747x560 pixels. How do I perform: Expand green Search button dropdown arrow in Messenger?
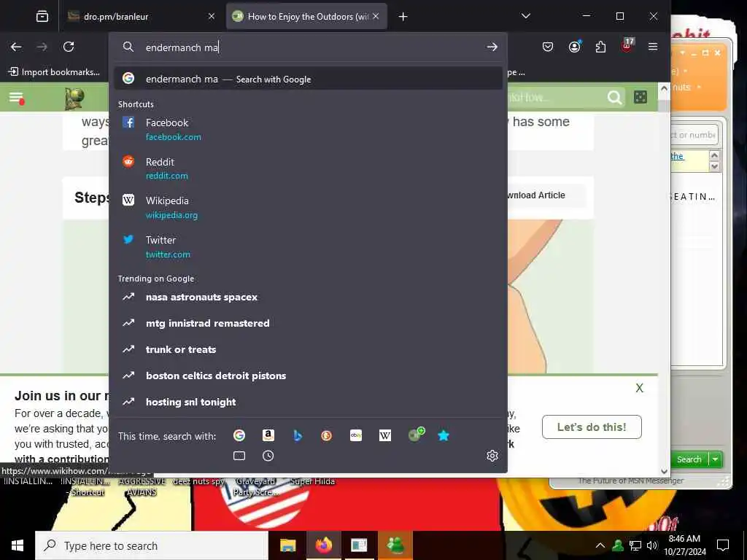point(715,459)
